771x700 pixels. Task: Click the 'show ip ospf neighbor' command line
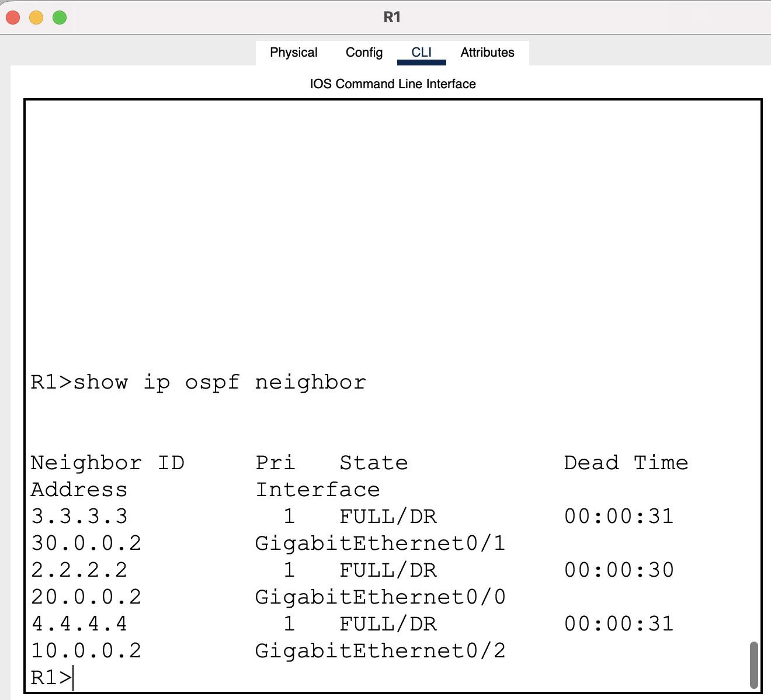(x=198, y=382)
